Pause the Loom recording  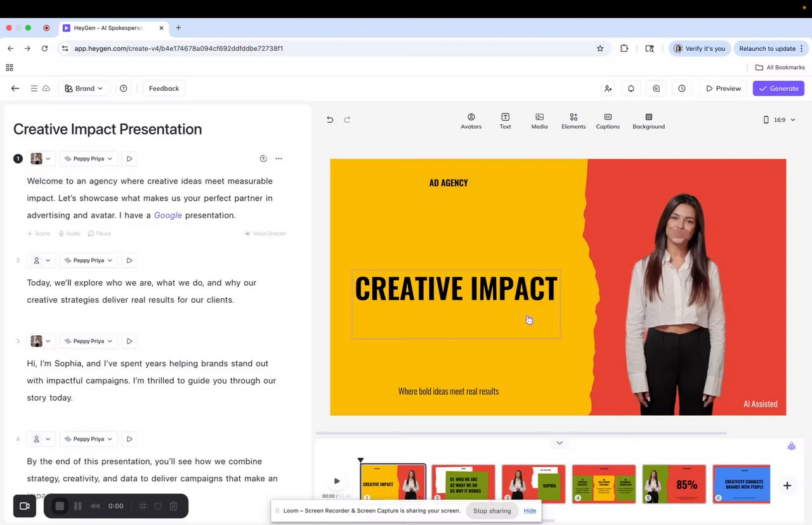(78, 506)
